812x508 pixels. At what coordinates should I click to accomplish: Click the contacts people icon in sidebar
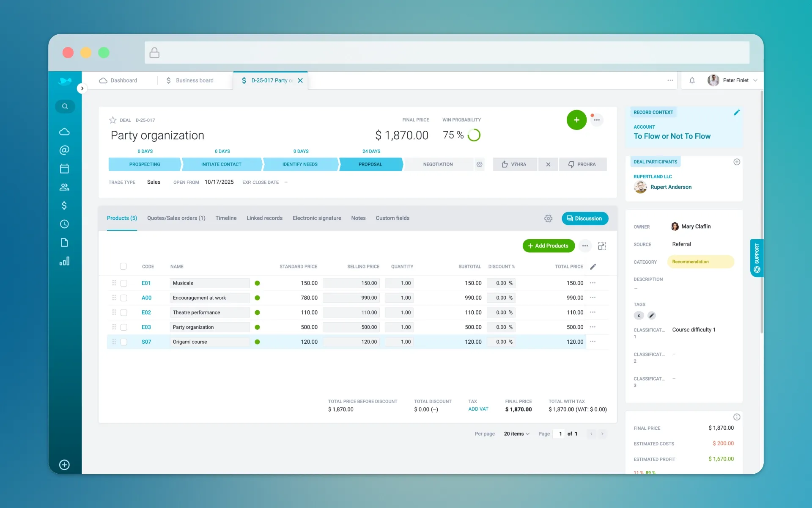click(x=64, y=187)
